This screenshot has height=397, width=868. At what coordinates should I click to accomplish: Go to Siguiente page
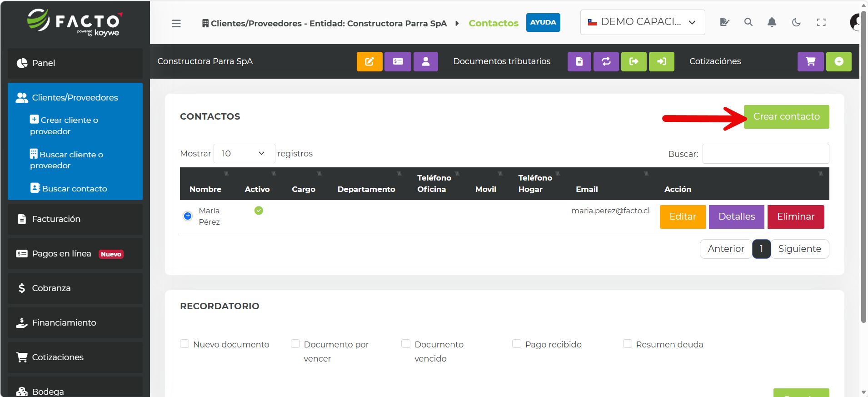[x=799, y=249]
